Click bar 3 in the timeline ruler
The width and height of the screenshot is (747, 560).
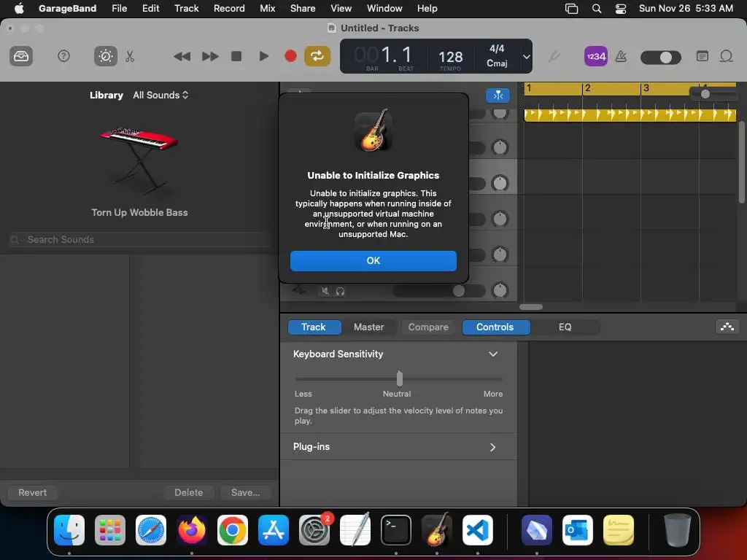(x=646, y=88)
